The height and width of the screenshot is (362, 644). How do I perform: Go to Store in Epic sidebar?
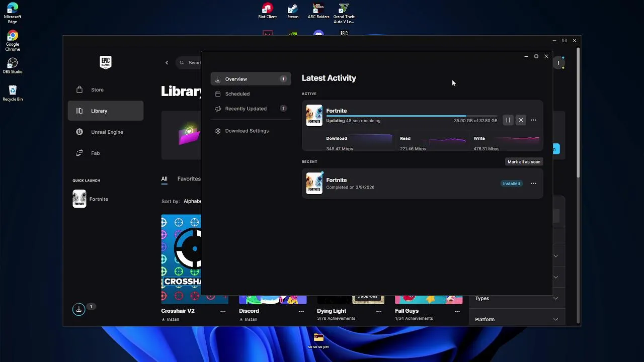coord(106,89)
